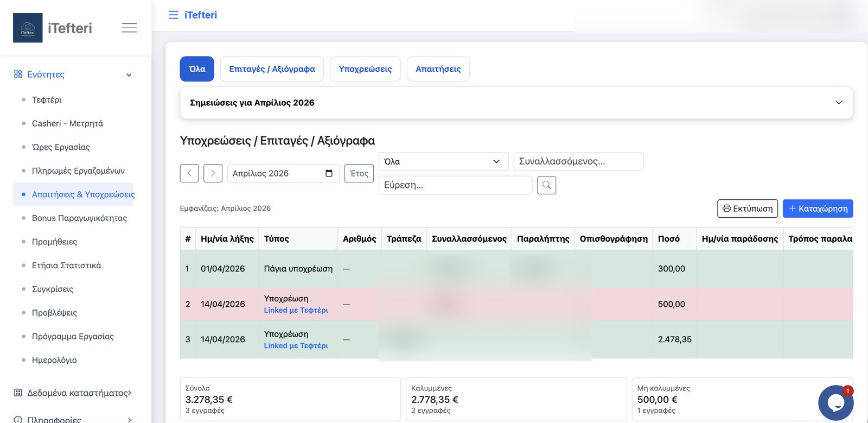Go to next month arrow

click(213, 173)
